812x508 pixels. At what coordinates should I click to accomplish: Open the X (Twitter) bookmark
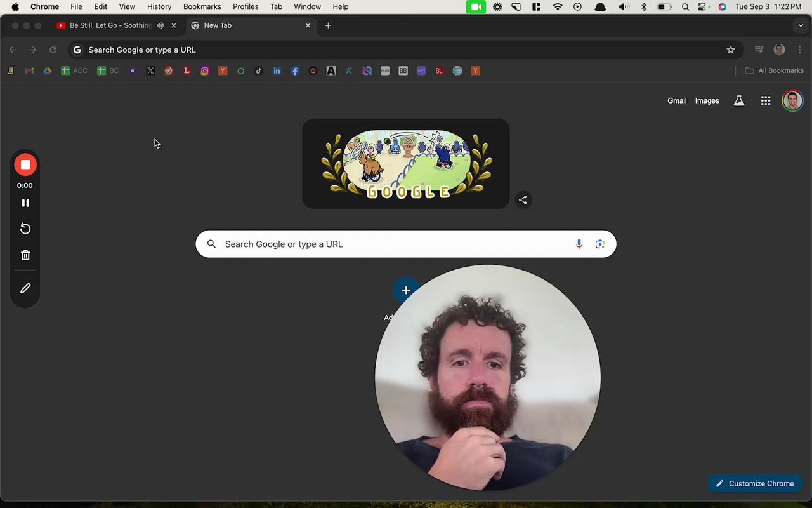click(x=150, y=71)
